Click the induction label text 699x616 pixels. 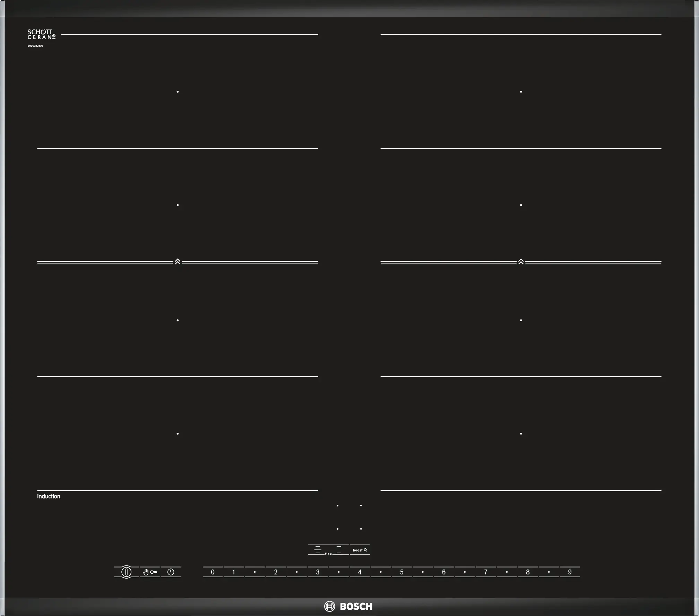coord(49,496)
